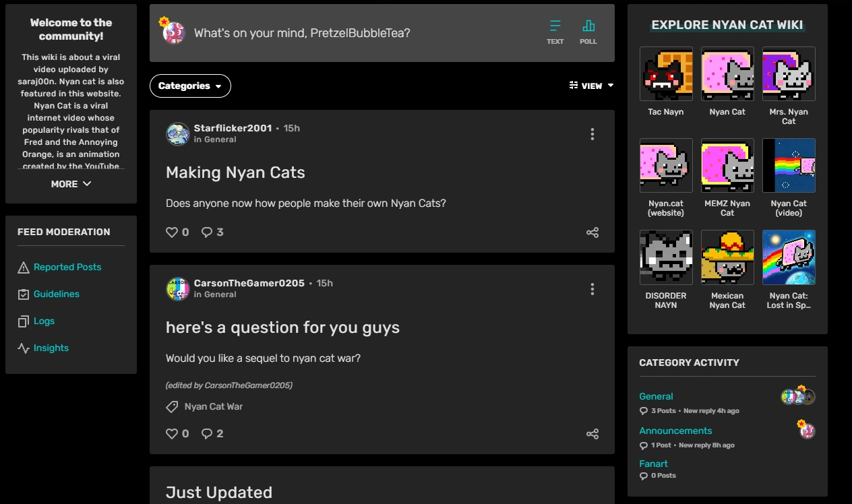This screenshot has width=852, height=504.
Task: Open the options menu on CarsonTheGamer0205's post
Action: click(x=592, y=289)
